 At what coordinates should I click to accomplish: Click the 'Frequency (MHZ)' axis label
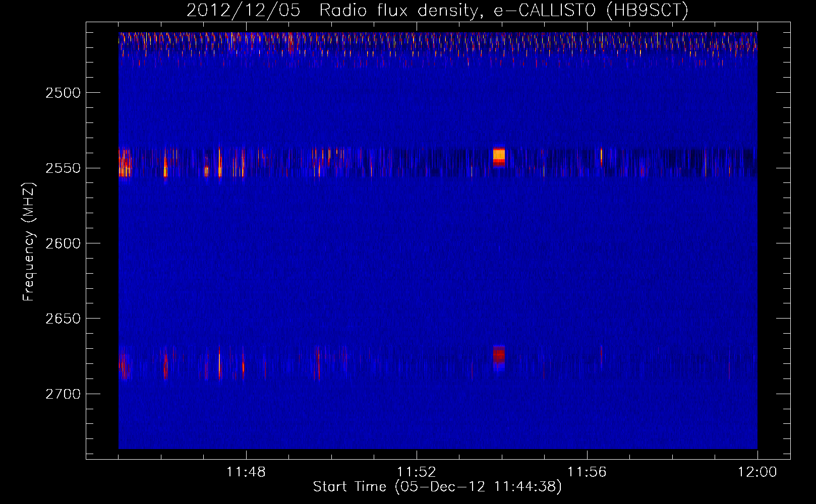pos(29,242)
